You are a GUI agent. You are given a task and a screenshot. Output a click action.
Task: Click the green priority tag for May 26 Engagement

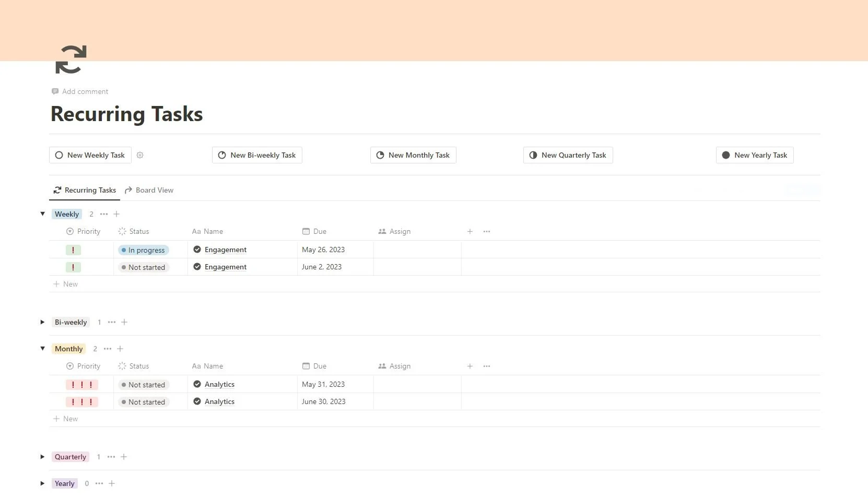coord(73,250)
